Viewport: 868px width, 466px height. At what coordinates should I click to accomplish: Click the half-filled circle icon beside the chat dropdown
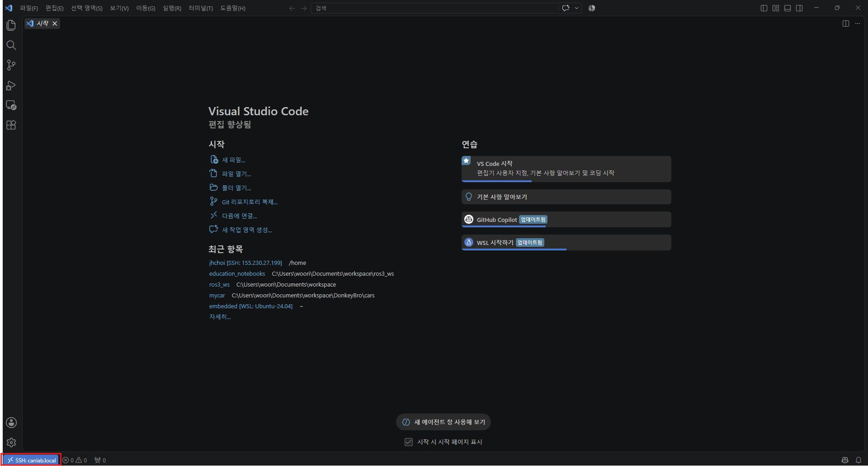pos(592,8)
